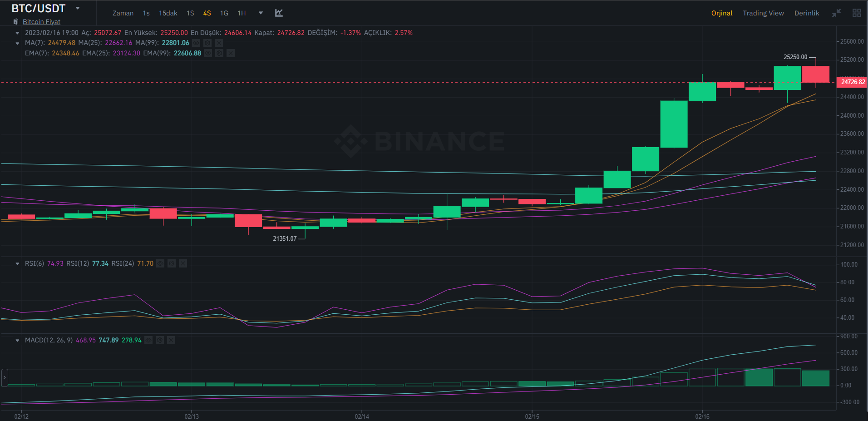Click the RSI(12) value 77.34
This screenshot has height=421, width=868.
click(x=100, y=263)
